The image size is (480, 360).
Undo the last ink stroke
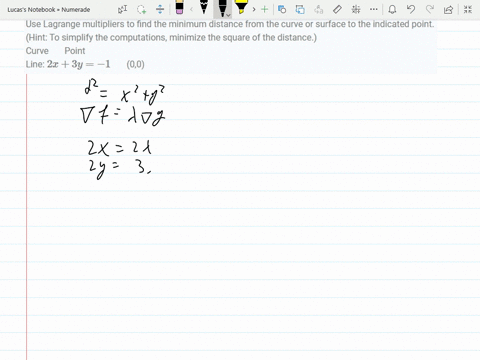411,9
